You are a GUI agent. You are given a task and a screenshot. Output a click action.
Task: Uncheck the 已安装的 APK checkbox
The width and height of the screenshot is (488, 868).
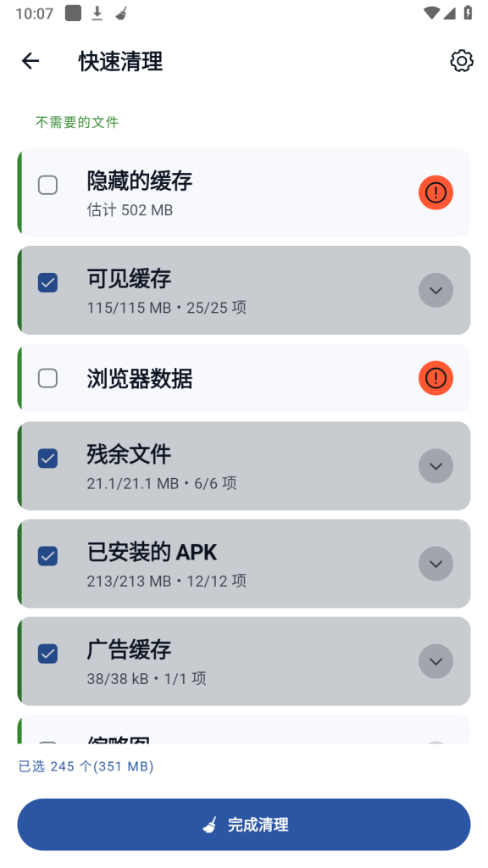47,556
